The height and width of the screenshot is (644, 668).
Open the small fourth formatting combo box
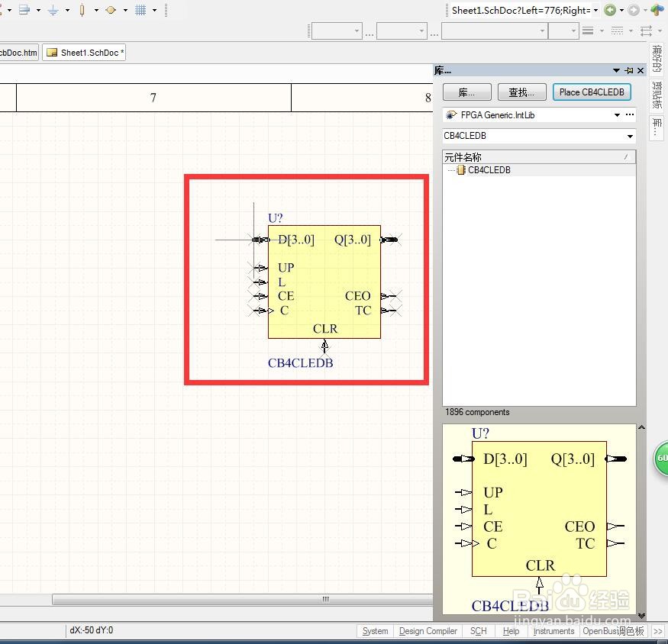[x=563, y=31]
